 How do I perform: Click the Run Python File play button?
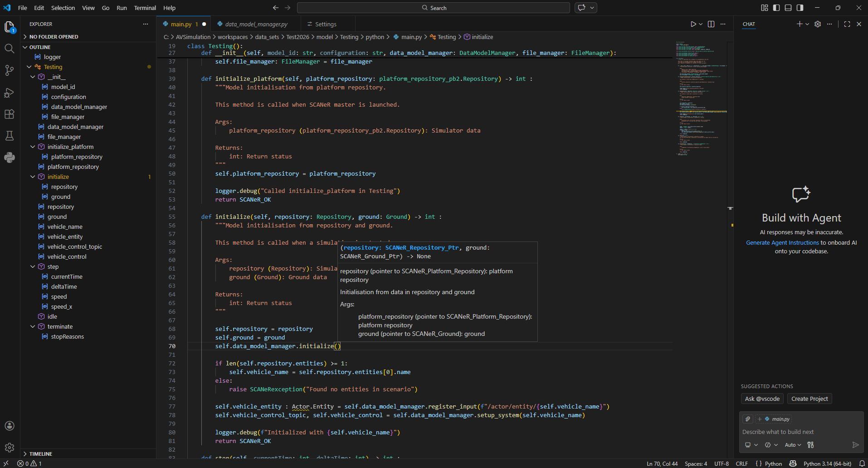(x=693, y=24)
